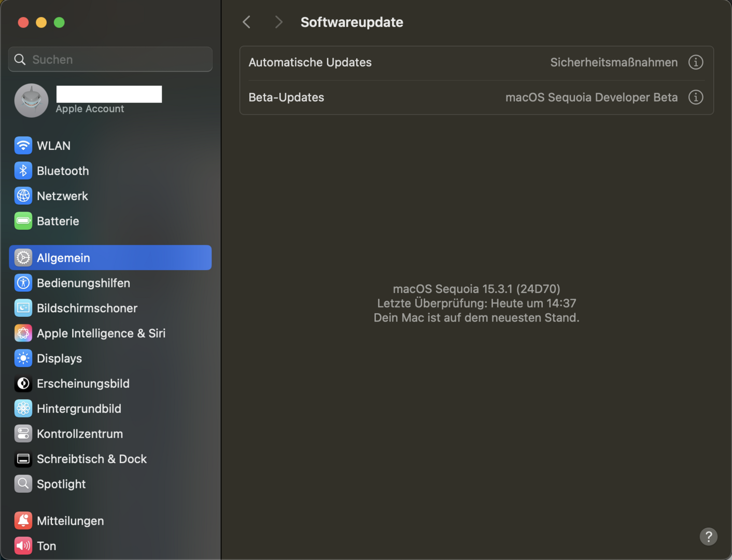Click the Sicherheitsmaßnahmen value

coord(614,62)
